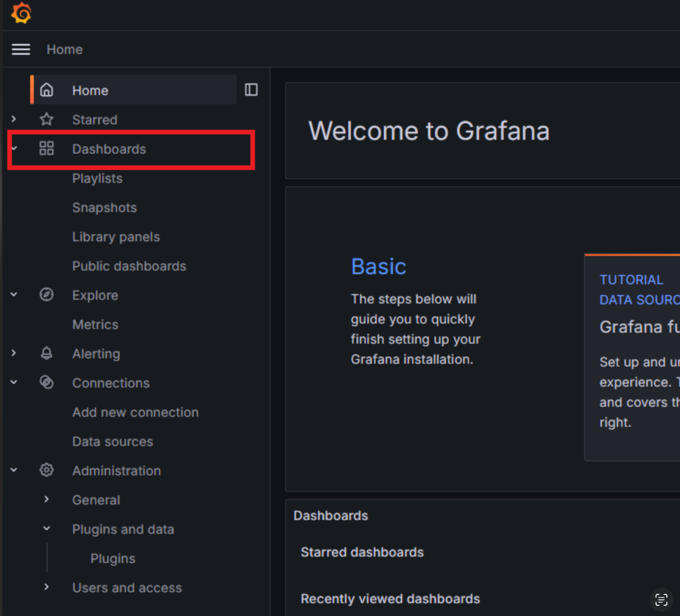Open the Alerting page
The height and width of the screenshot is (616, 680).
[96, 354]
